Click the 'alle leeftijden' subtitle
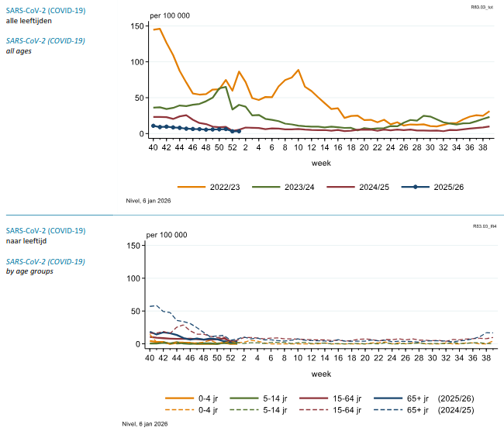This screenshot has width=504, height=431. point(29,21)
